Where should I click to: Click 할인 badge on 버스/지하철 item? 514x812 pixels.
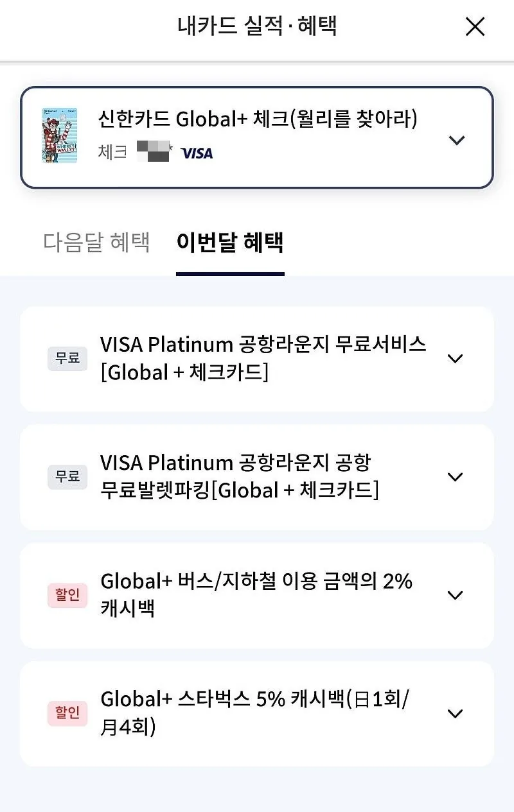pos(67,595)
